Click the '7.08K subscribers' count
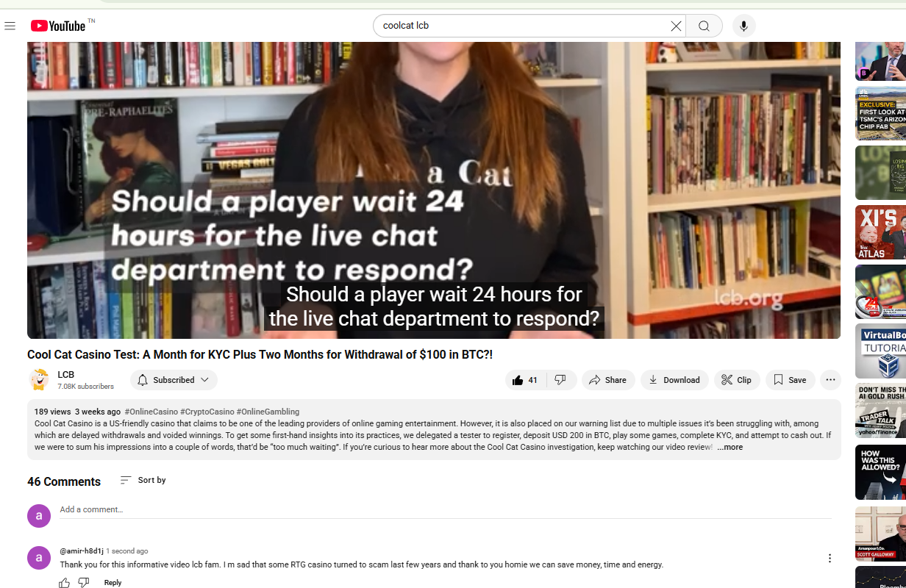The image size is (906, 588). click(86, 387)
